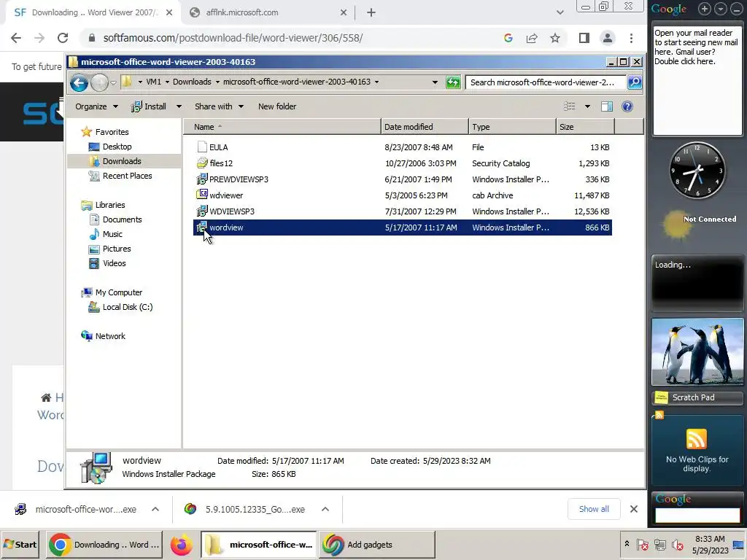Select the EULA file icon

[202, 147]
